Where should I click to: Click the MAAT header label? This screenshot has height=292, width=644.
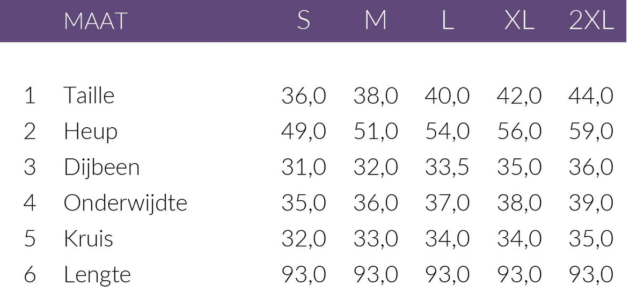tap(95, 21)
